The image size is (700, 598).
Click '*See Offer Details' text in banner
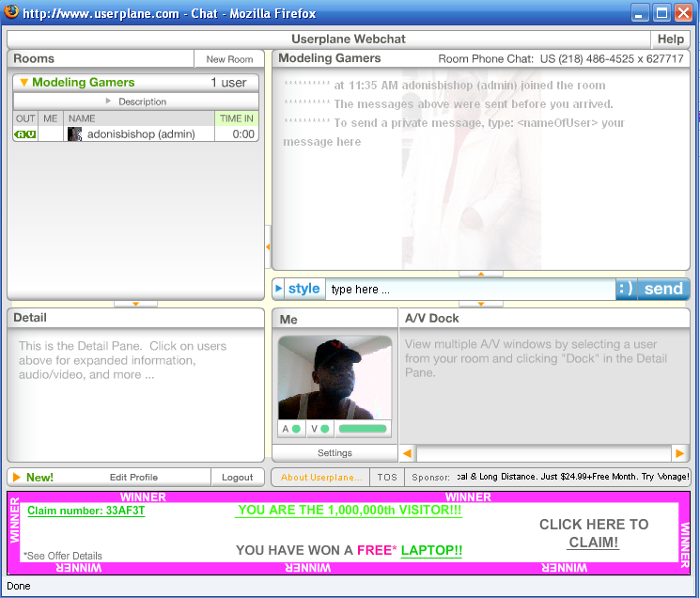[63, 556]
